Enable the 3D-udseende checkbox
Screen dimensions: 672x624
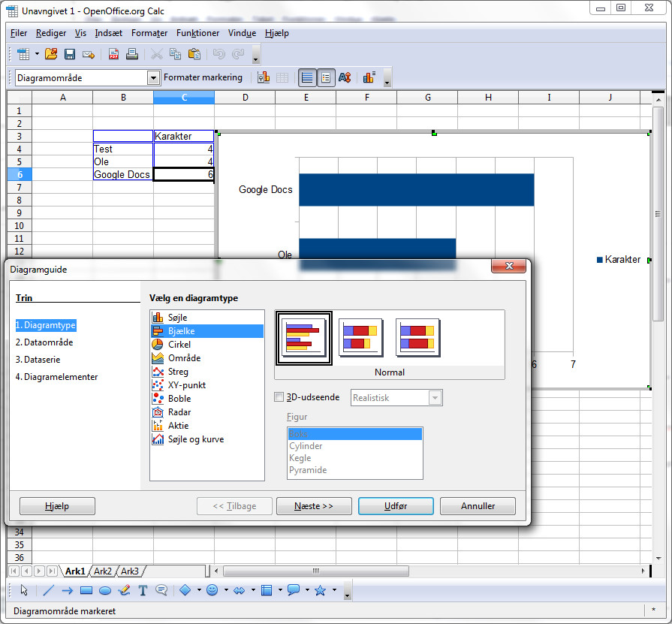click(x=279, y=397)
